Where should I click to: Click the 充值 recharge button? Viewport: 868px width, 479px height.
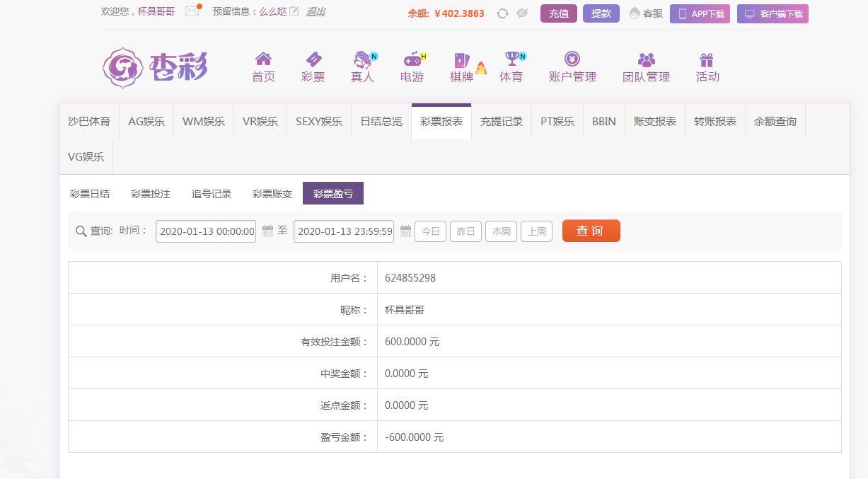[x=559, y=13]
